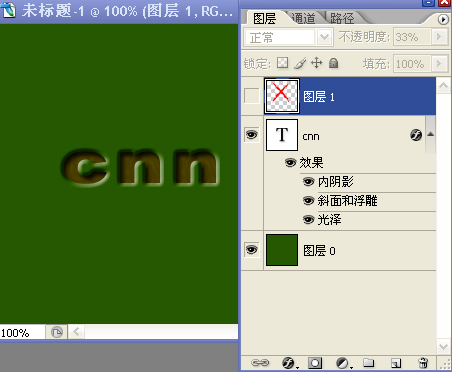452x372 pixels.
Task: Toggle lock position move icon
Action: (316, 62)
